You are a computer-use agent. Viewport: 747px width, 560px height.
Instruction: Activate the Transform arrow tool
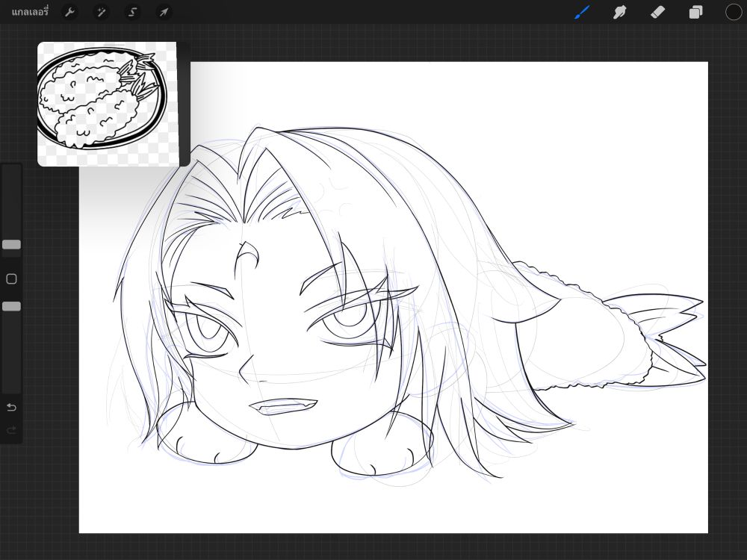coord(164,12)
